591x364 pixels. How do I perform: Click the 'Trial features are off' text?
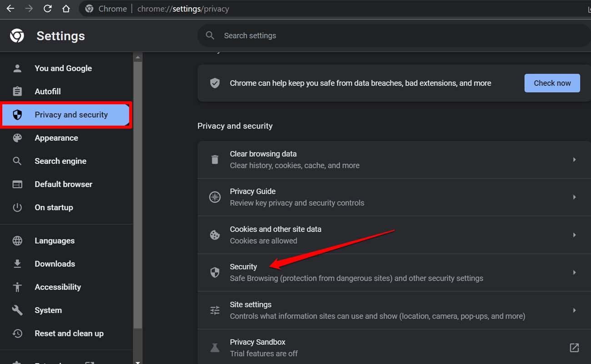pyautogui.click(x=264, y=354)
